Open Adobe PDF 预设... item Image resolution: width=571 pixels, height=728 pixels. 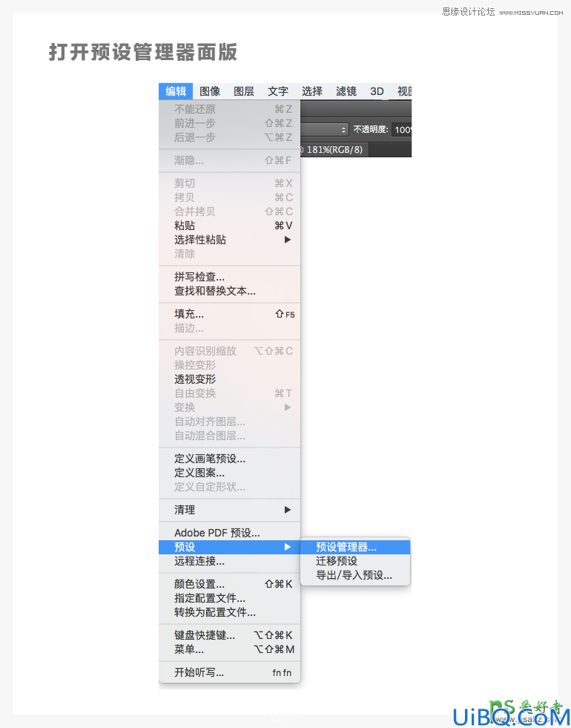point(230,533)
